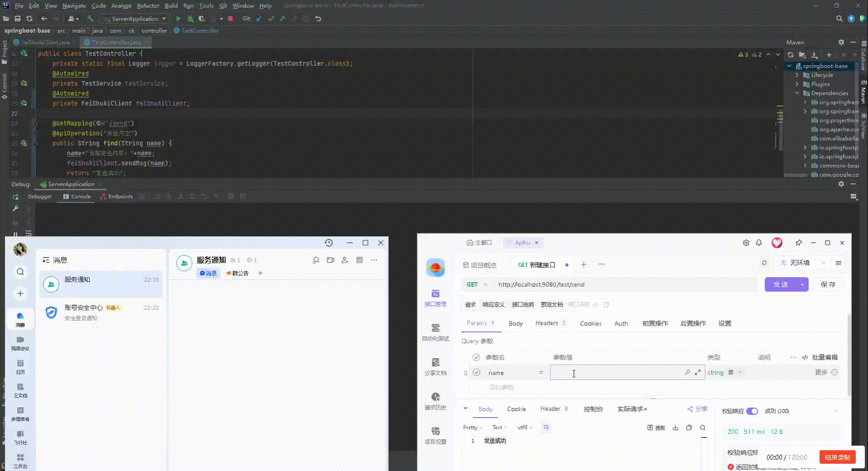This screenshot has height=471, width=868.
Task: Open the Calendar icon in Feishu sidebar
Action: [20, 366]
